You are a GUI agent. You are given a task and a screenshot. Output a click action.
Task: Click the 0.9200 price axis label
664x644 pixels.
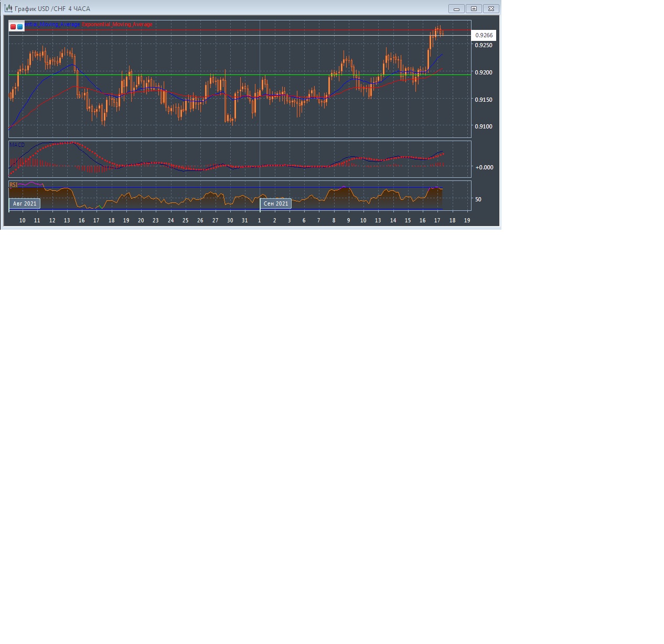point(484,72)
